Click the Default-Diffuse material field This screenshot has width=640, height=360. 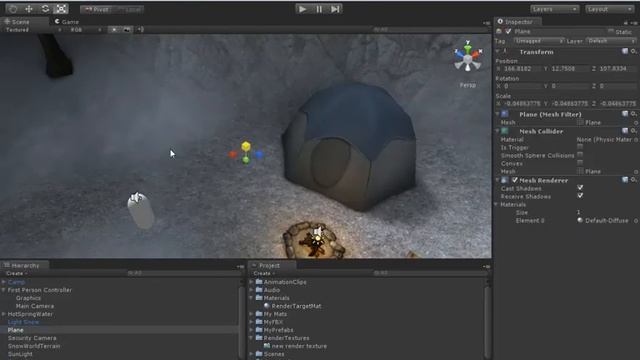607,220
